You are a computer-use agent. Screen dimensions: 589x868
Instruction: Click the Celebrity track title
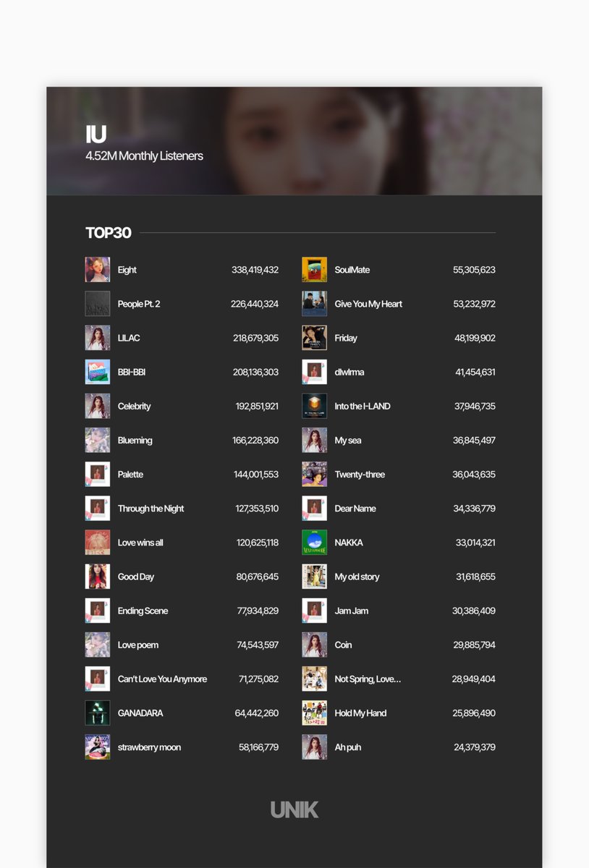point(135,406)
